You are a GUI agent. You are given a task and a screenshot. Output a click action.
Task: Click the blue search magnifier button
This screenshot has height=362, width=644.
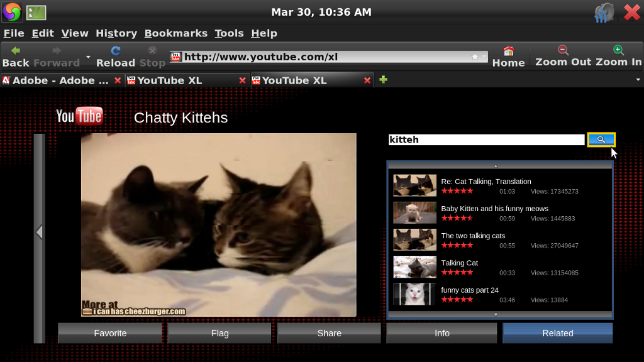click(x=601, y=140)
